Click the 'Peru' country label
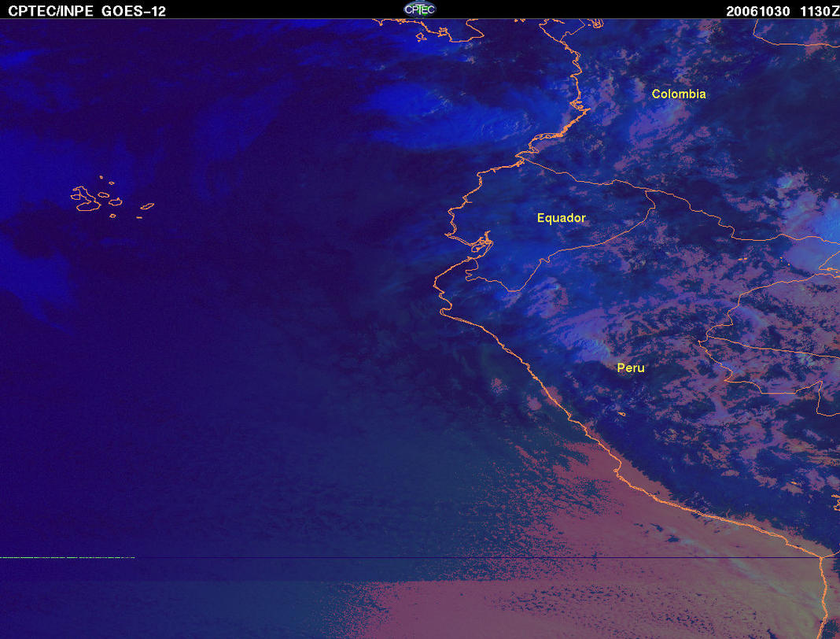 [x=631, y=368]
